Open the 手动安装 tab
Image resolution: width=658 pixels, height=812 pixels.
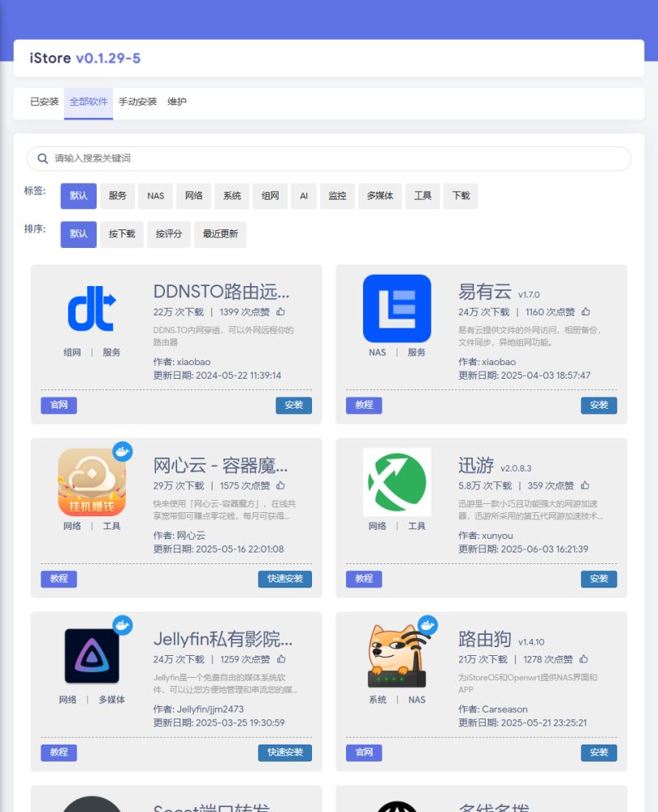pos(137,102)
